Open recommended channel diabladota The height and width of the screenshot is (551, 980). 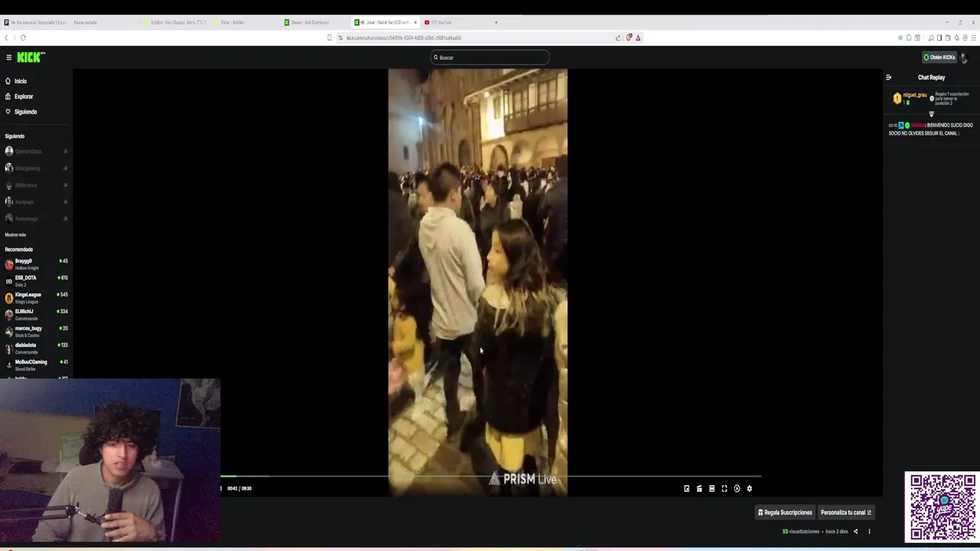coord(36,348)
